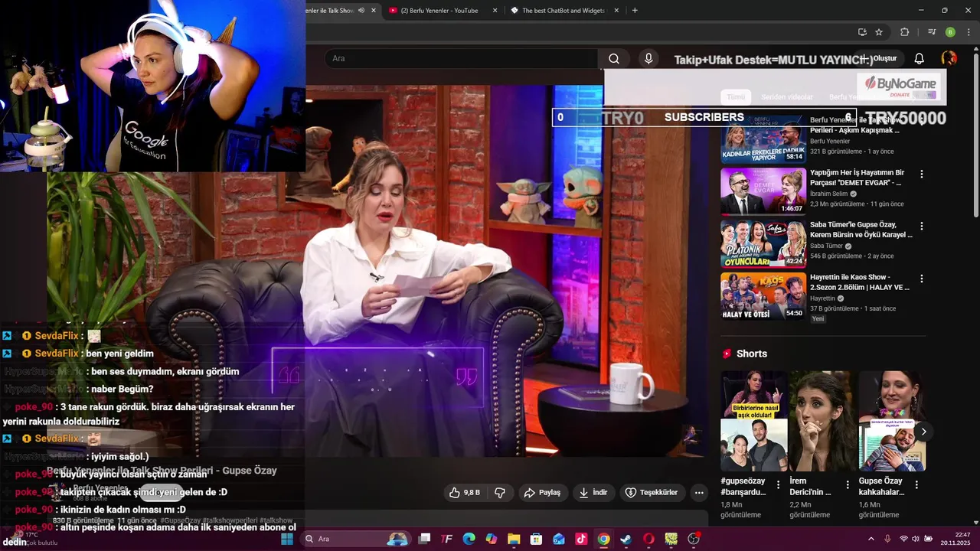Open Kadınlar Erkeklere thumbnail 58:14
This screenshot has height=551, width=980.
[x=763, y=139]
